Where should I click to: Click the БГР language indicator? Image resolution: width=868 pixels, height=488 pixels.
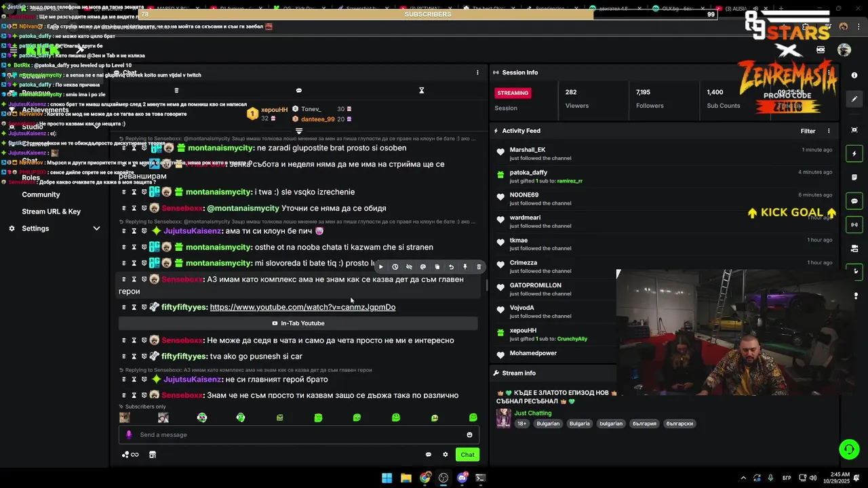[x=787, y=478]
